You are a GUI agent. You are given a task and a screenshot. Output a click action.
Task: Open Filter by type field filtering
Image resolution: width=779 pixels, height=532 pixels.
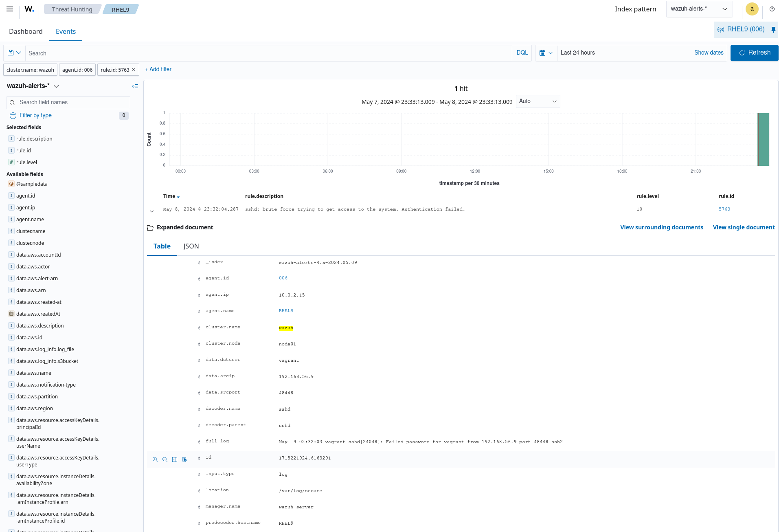point(35,115)
